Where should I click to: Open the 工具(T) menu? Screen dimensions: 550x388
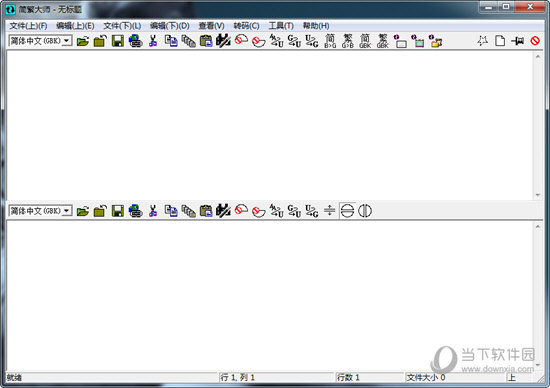point(281,26)
